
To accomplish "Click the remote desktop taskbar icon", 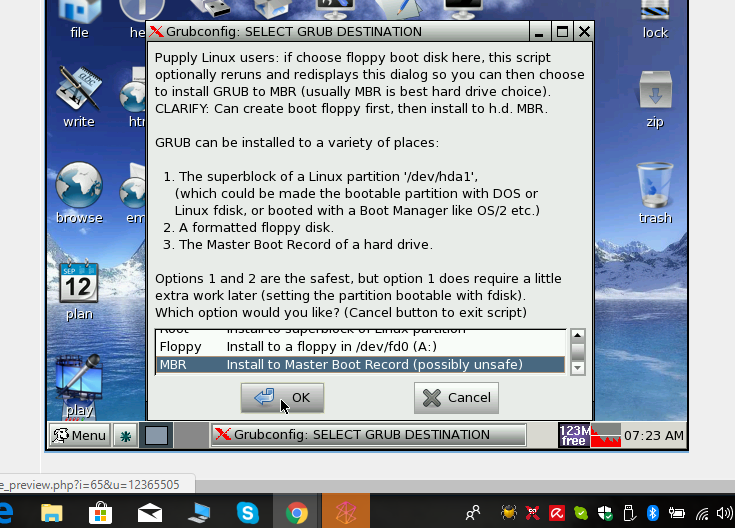I will click(x=199, y=513).
